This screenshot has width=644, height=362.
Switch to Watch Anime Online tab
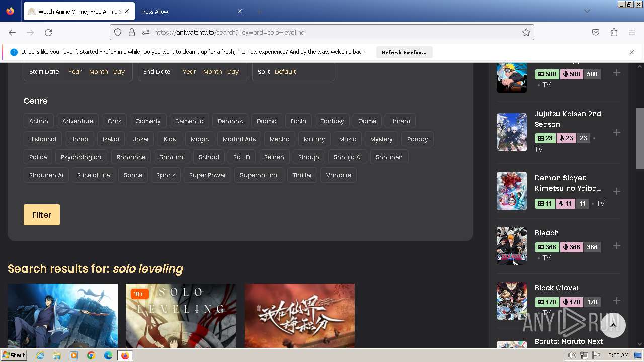pyautogui.click(x=78, y=11)
